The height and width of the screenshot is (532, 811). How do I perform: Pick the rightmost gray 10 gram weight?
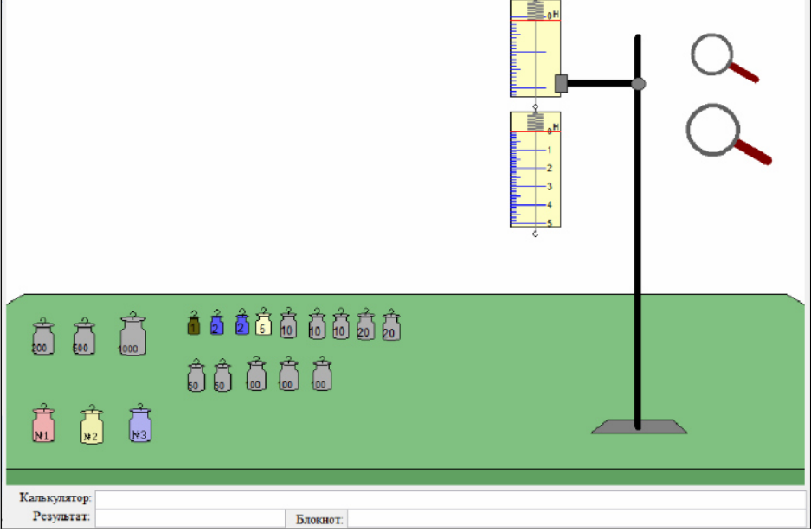pyautogui.click(x=341, y=324)
